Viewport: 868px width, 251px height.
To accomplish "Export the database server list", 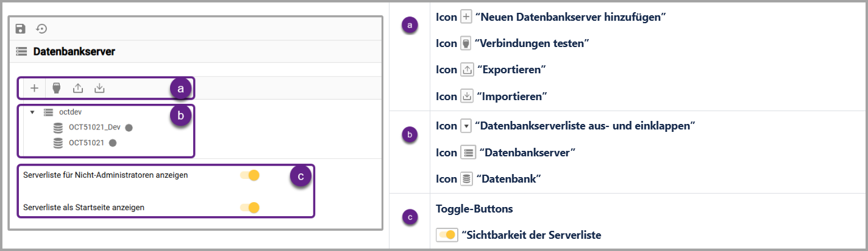I will [78, 88].
